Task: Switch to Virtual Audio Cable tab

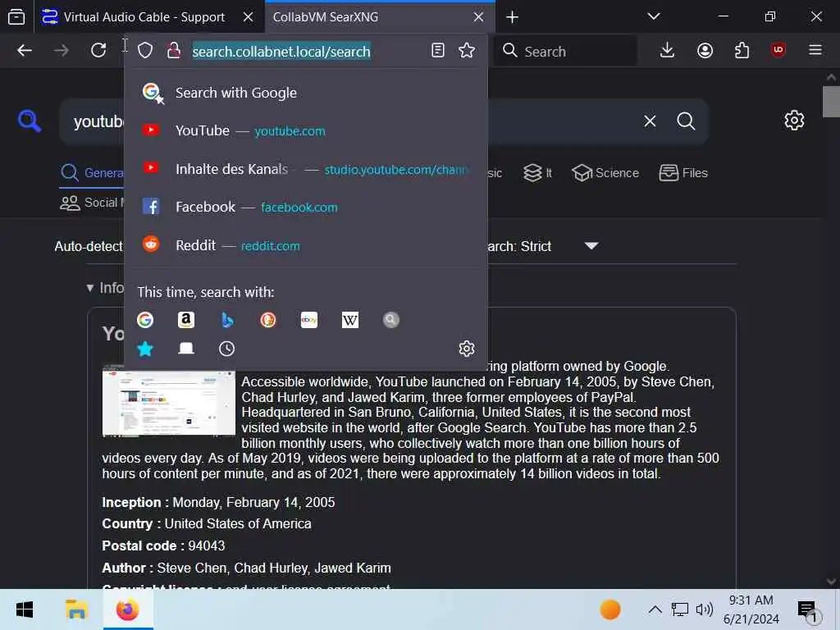Action: (144, 17)
